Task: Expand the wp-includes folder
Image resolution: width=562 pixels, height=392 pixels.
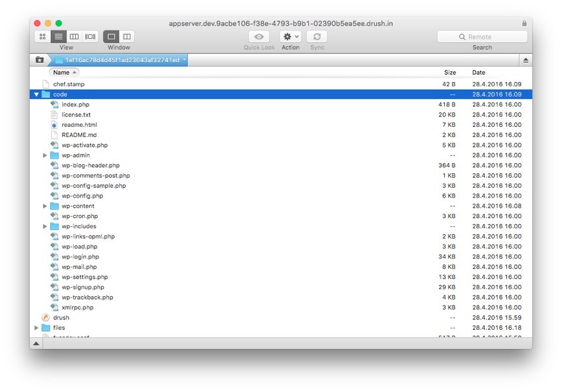Action: [45, 227]
